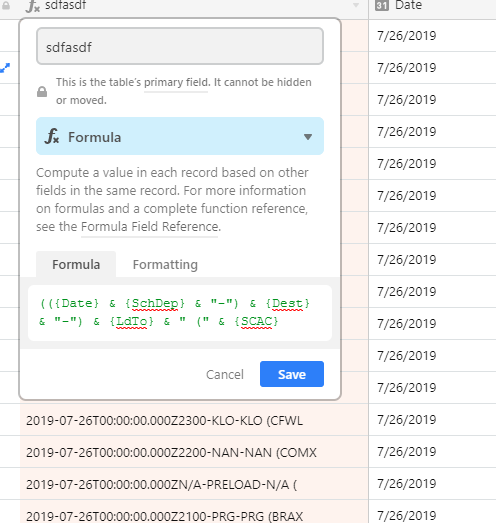Screen dimensions: 496x523
Task: Click the field name input containing sdfasdf
Action: tap(180, 46)
